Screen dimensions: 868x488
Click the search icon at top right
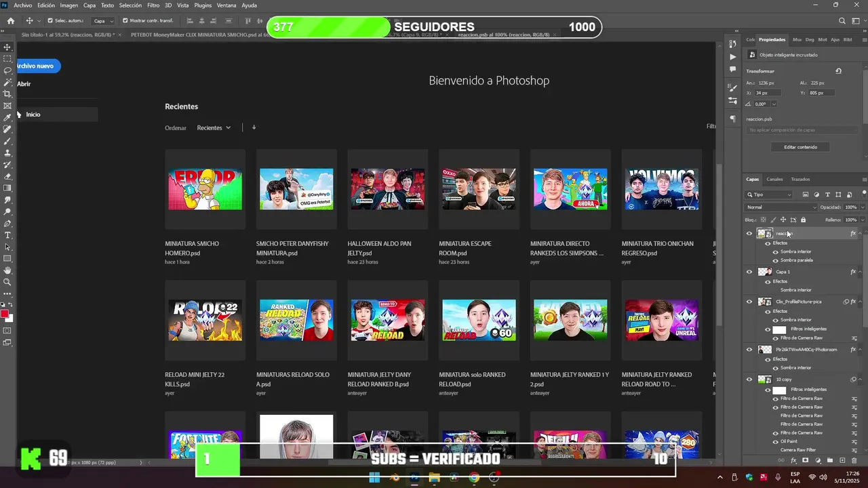click(842, 21)
